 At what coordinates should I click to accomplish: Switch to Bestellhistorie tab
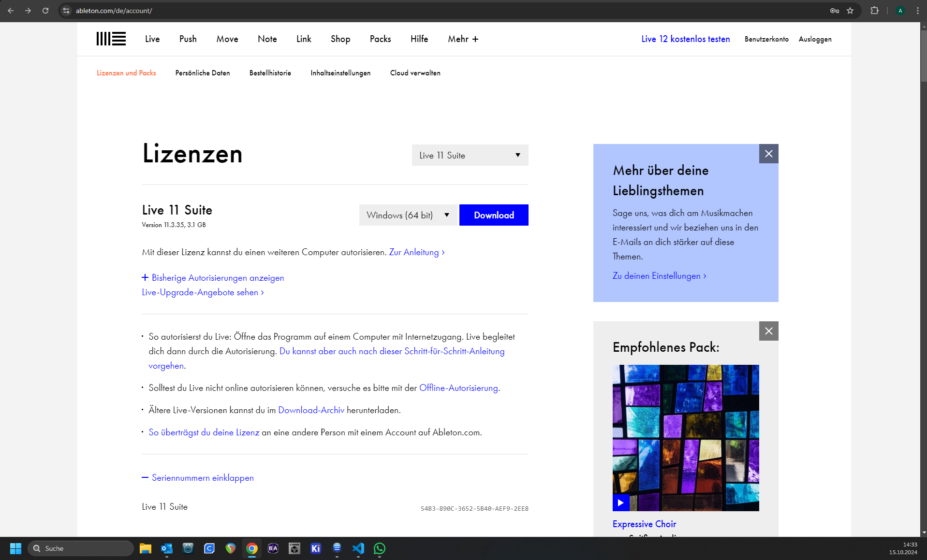[270, 73]
